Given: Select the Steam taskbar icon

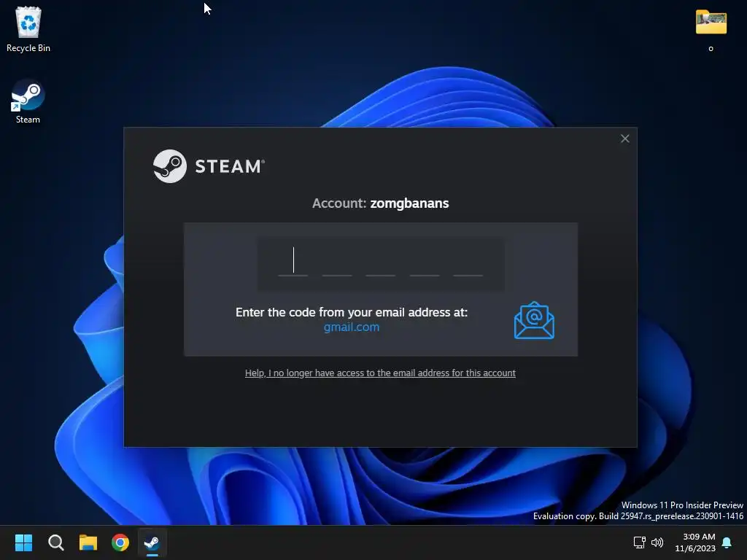Looking at the screenshot, I should (x=152, y=542).
